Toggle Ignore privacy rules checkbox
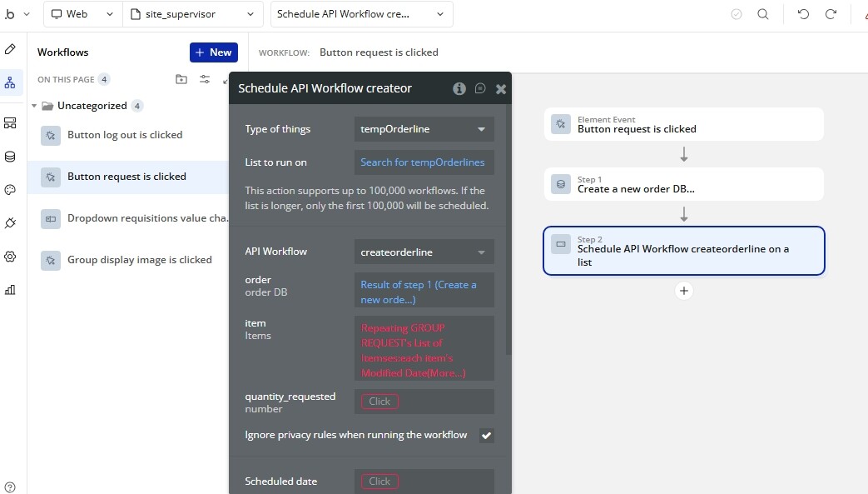The image size is (868, 494). [x=486, y=435]
